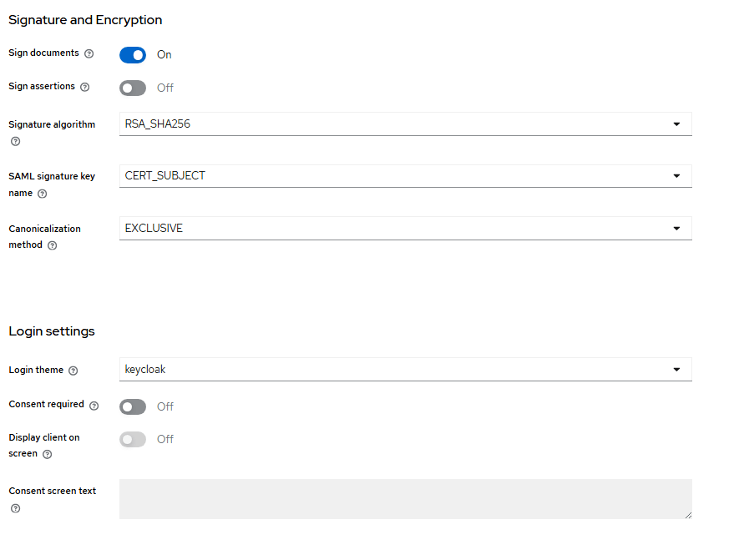Show help for Signature algorithm
The image size is (739, 560).
click(15, 141)
